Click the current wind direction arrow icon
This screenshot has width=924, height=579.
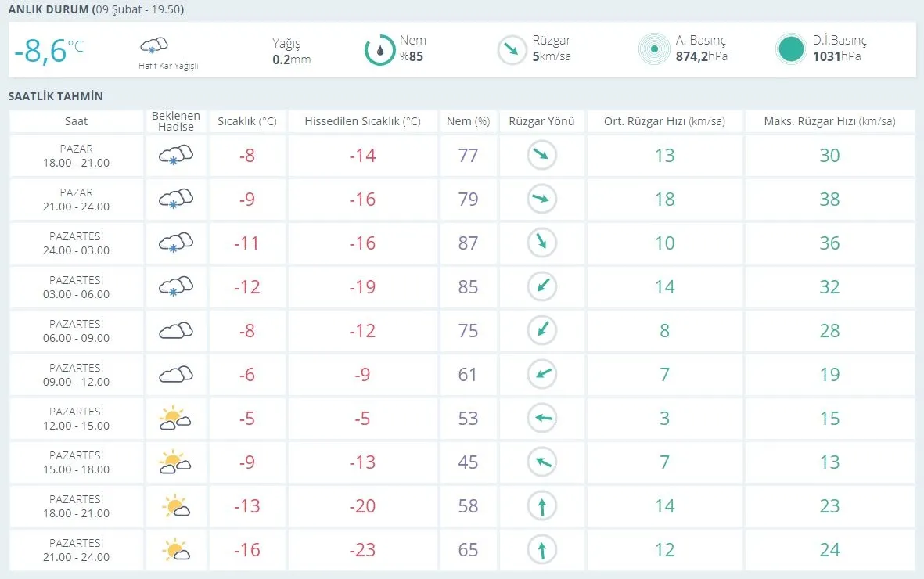tap(512, 50)
